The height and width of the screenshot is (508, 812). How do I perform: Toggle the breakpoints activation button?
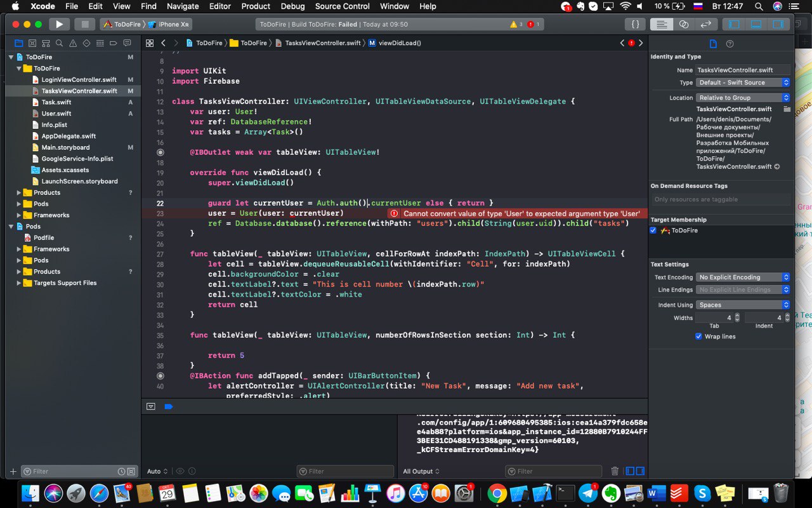click(x=168, y=406)
